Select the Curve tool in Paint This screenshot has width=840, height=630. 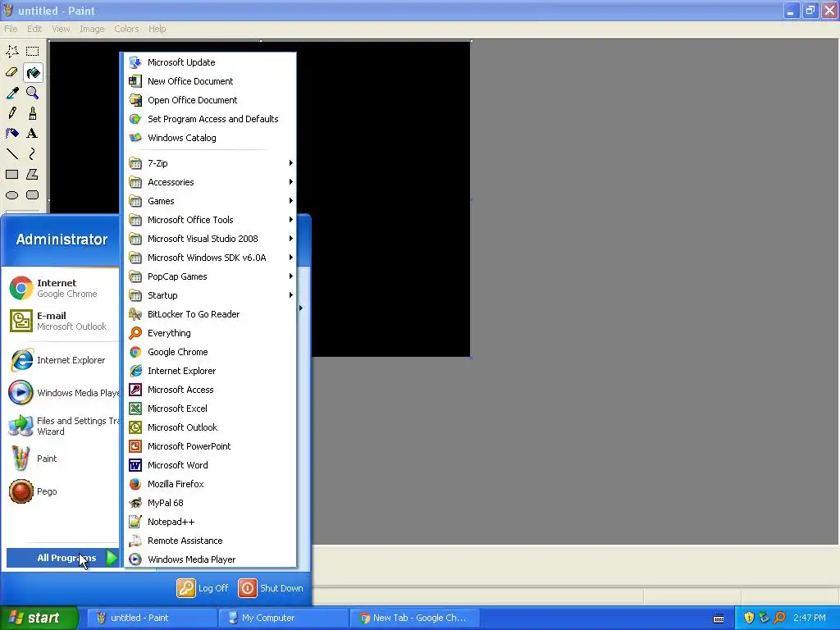point(32,153)
